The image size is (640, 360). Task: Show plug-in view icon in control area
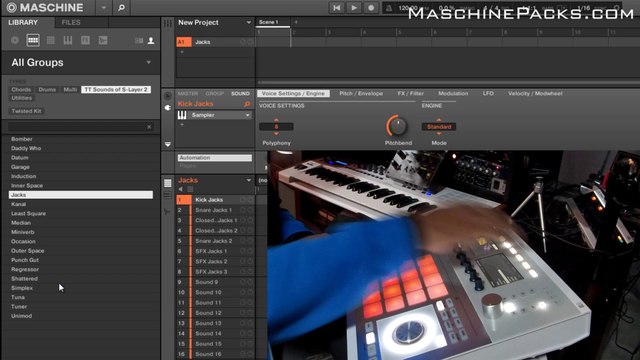pyautogui.click(x=168, y=108)
